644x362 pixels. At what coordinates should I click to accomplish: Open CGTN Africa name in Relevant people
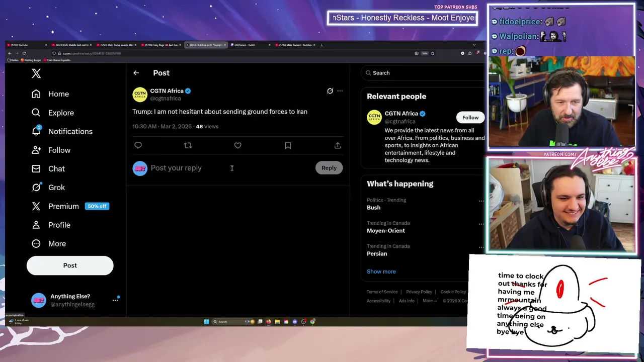click(x=401, y=114)
